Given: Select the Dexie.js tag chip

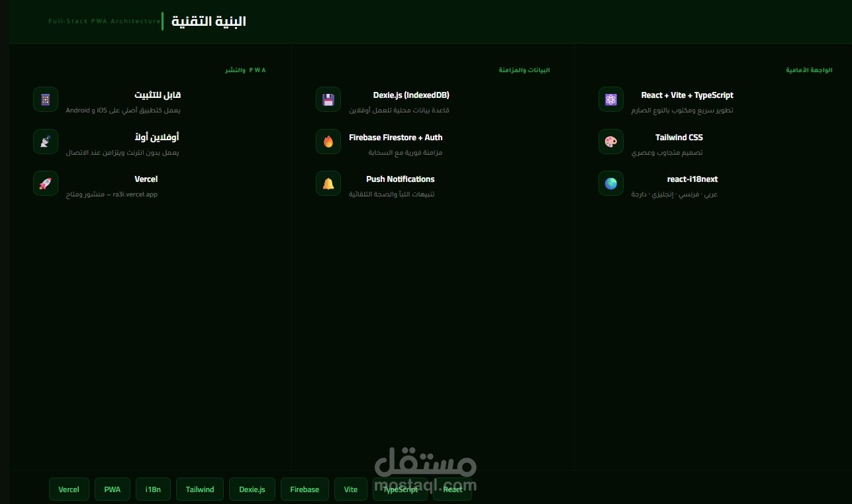Looking at the screenshot, I should pos(252,489).
